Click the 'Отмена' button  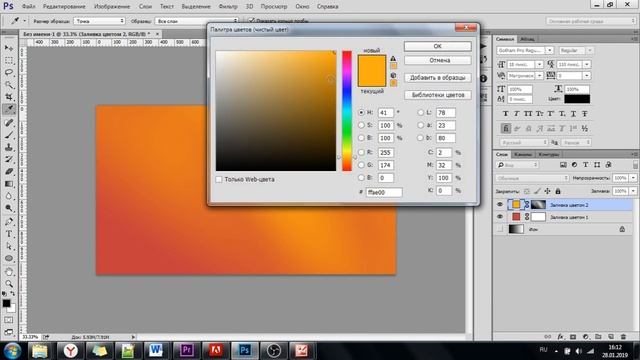(438, 60)
